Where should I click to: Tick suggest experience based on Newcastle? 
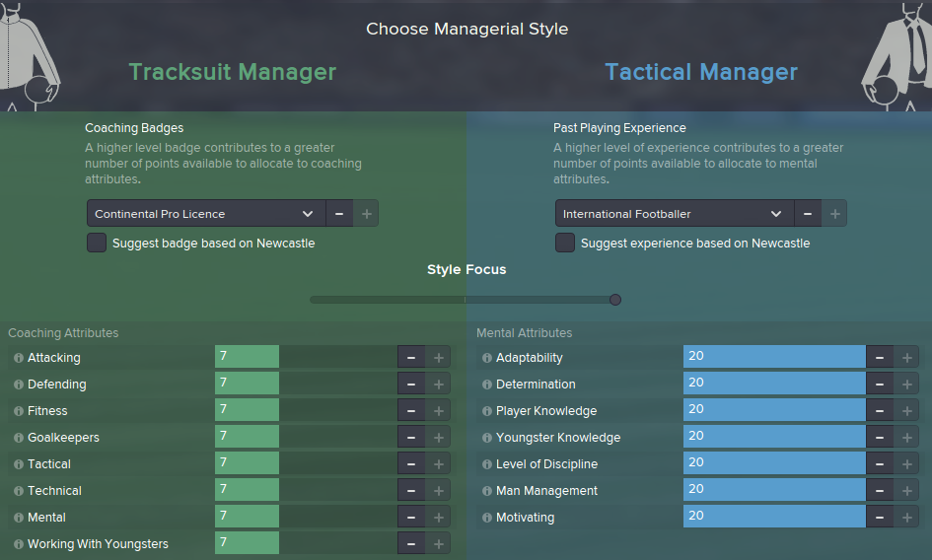(565, 243)
